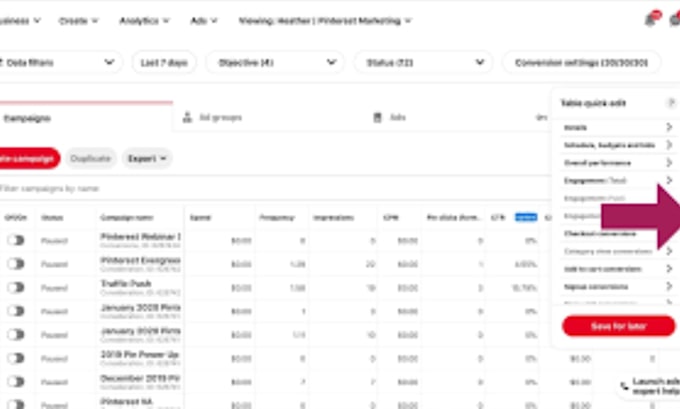This screenshot has height=409, width=680.
Task: Open Conversion settings (30/30/30)
Action: (581, 62)
